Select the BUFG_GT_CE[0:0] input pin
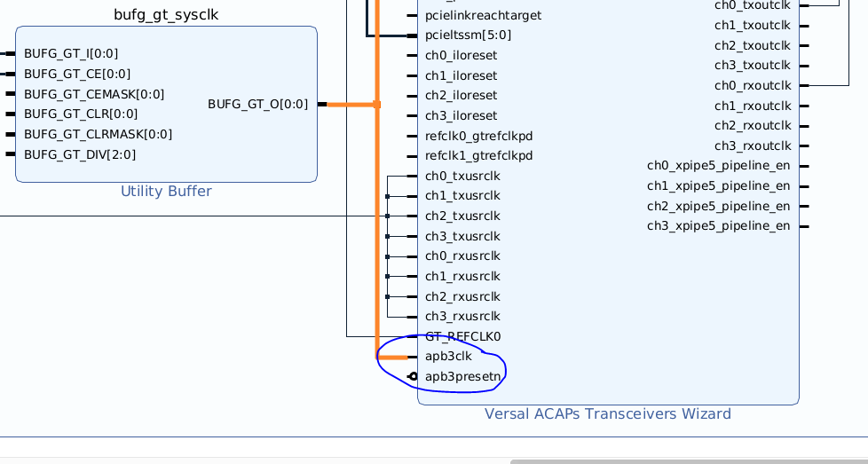Image resolution: width=868 pixels, height=464 pixels. (76, 74)
